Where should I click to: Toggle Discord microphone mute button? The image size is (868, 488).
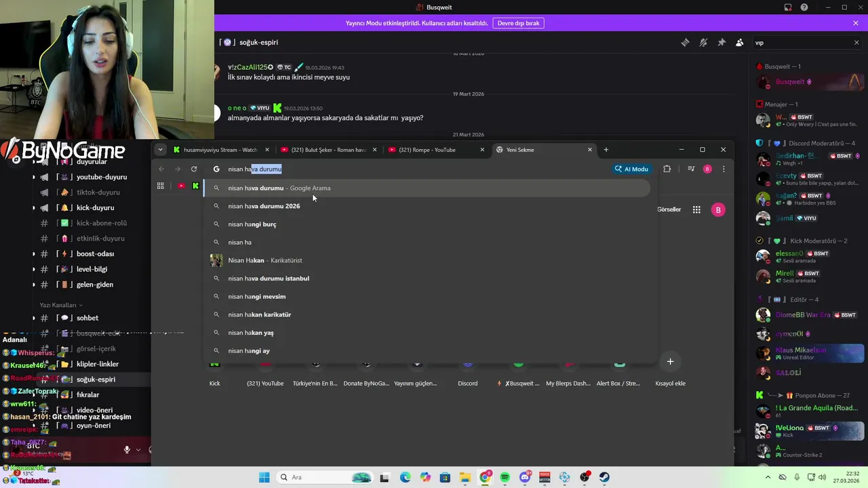(127, 449)
